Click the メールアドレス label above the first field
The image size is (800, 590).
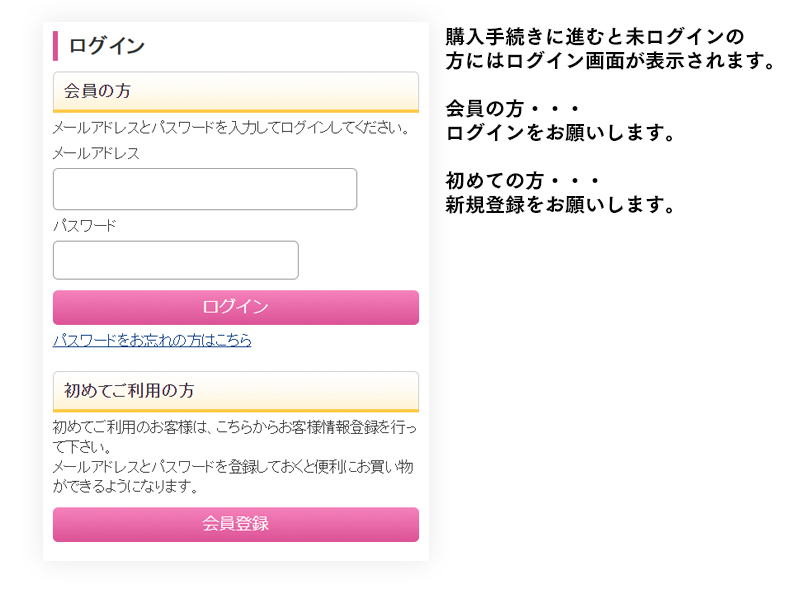pyautogui.click(x=96, y=153)
